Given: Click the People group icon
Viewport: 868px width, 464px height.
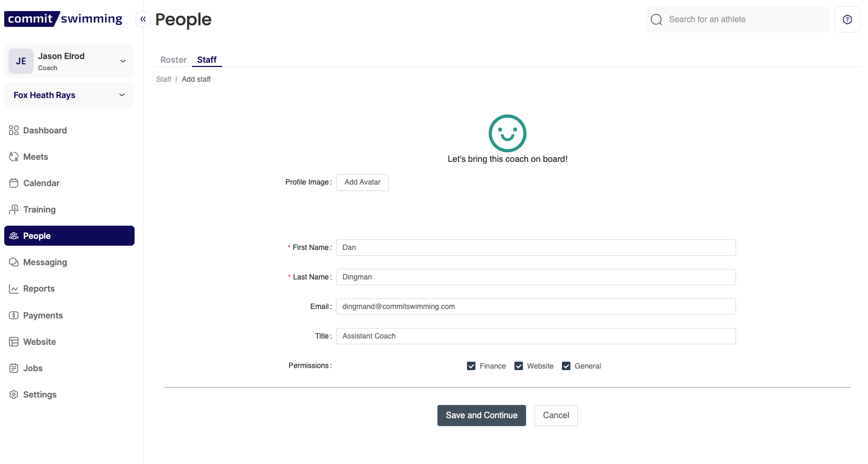Looking at the screenshot, I should point(14,236).
